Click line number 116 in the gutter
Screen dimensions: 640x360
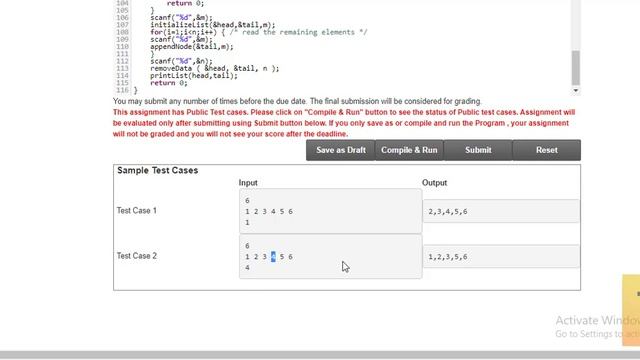[122, 90]
